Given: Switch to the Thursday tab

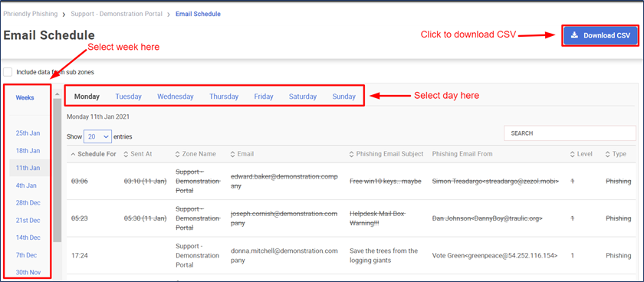Looking at the screenshot, I should [224, 97].
